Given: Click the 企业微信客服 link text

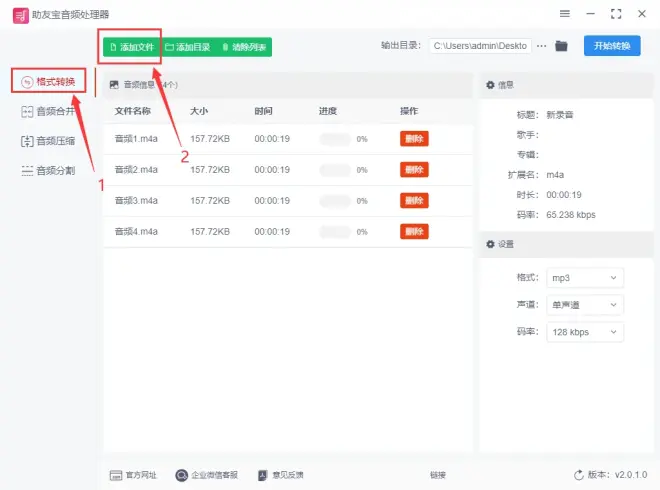Looking at the screenshot, I should coord(215,475).
